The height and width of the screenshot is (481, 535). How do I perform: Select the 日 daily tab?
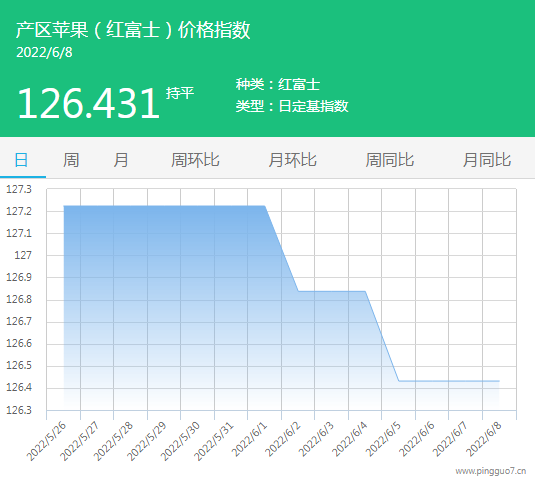click(21, 160)
